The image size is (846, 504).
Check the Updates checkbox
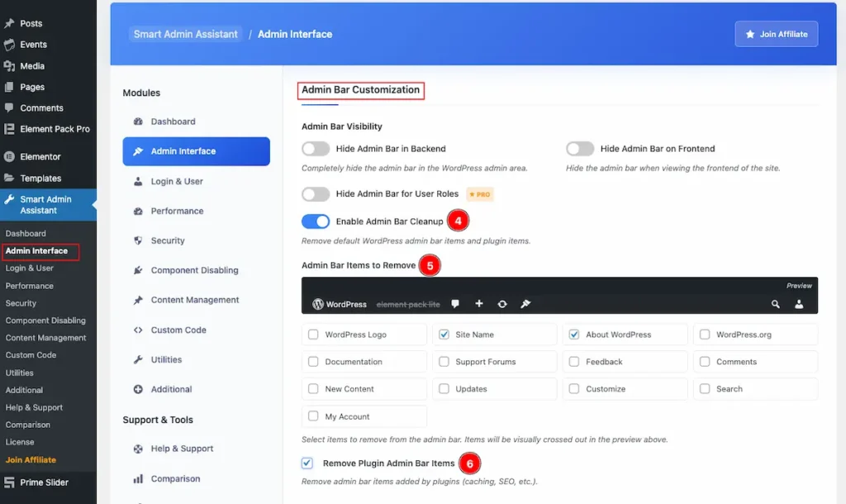(x=444, y=388)
